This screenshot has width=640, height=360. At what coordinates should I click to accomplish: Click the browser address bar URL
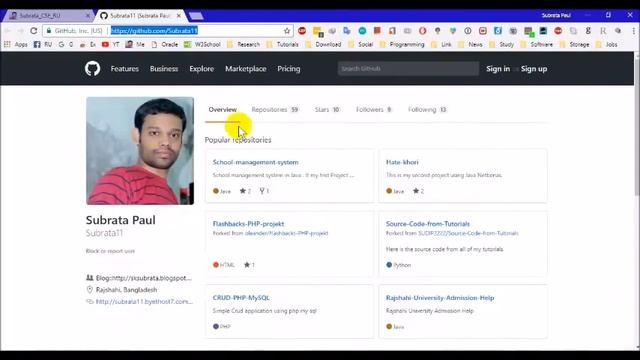(x=154, y=31)
